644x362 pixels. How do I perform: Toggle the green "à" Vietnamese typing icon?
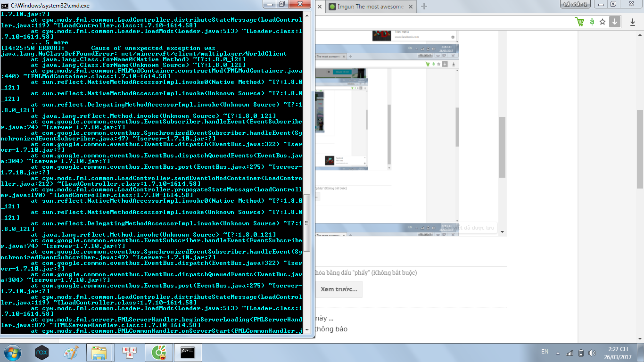(592, 22)
